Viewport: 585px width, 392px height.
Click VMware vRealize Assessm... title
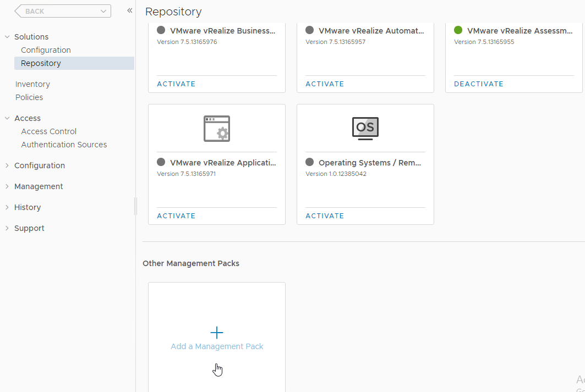pyautogui.click(x=520, y=31)
